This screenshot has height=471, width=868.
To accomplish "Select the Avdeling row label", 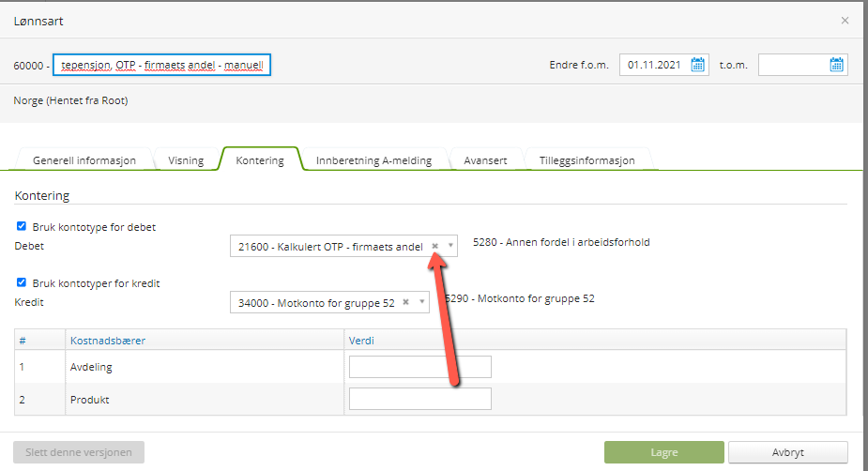I will click(x=91, y=367).
